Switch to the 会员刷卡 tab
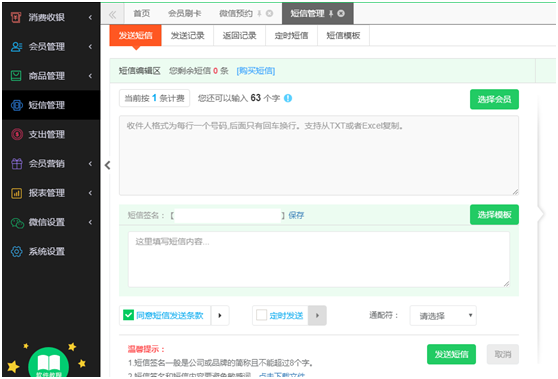Screen dimensions: 558x379 coord(184,14)
